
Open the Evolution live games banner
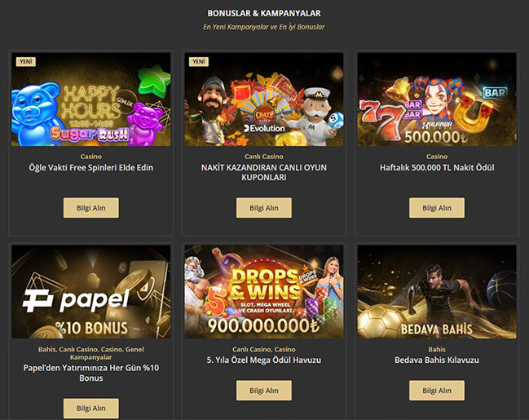pos(264,99)
